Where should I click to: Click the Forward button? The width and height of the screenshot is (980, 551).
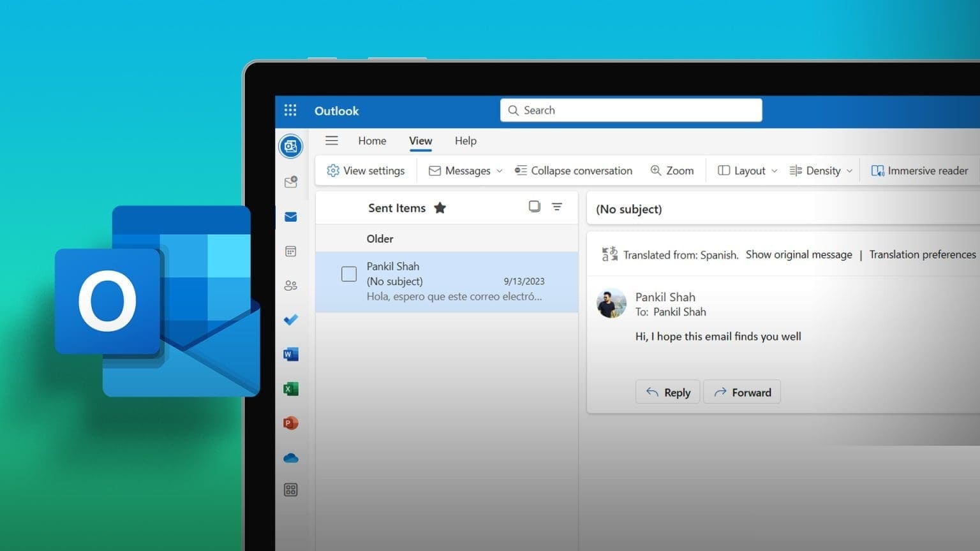tap(742, 392)
